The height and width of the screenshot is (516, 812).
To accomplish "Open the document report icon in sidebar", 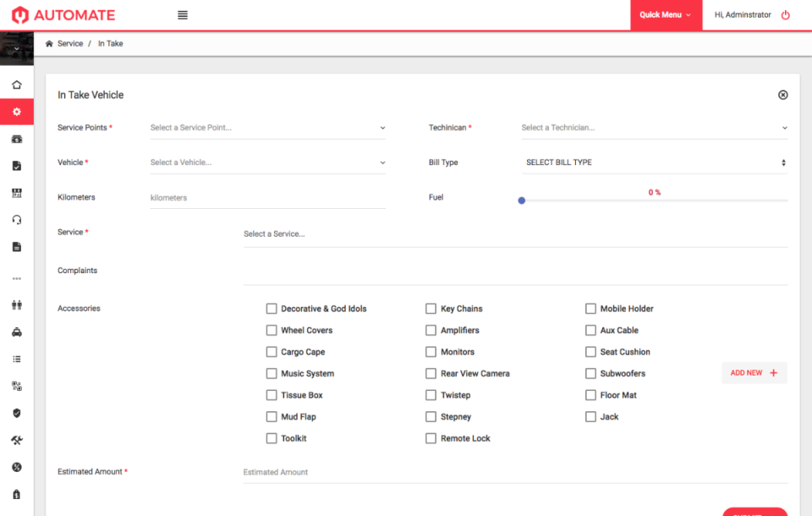I will 17,247.
